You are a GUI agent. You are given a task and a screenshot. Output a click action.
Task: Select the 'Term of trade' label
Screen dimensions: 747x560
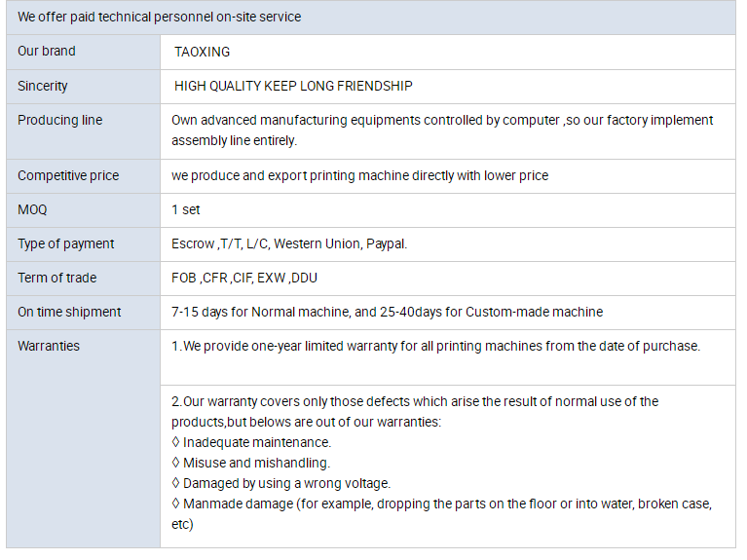(x=56, y=278)
